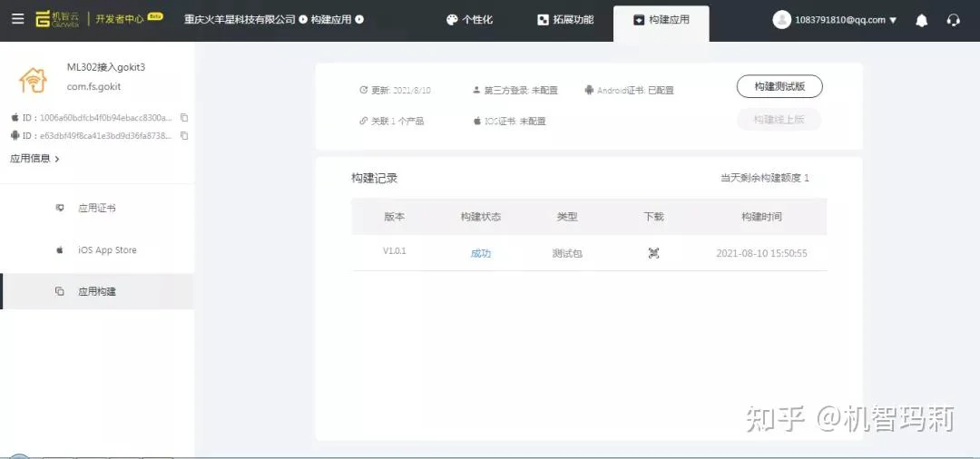Click the puzzle icon of 拓展功能
Image resolution: width=980 pixels, height=459 pixels.
543,19
